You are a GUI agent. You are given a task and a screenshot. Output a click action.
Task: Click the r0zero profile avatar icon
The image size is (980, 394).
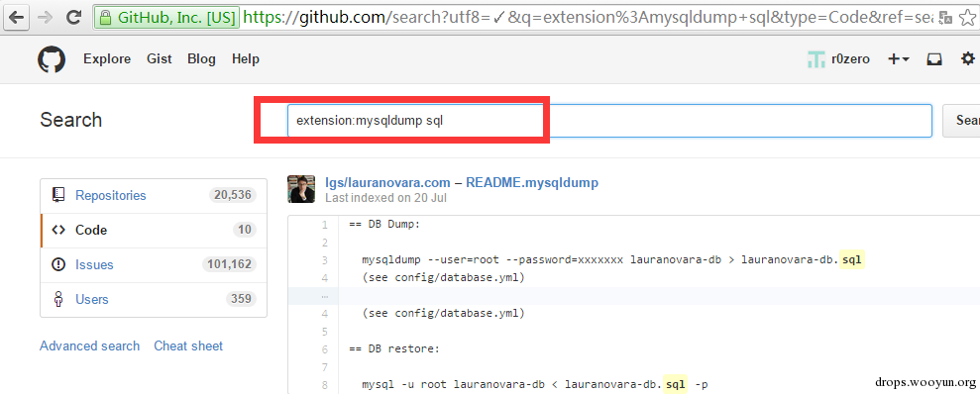pyautogui.click(x=816, y=59)
